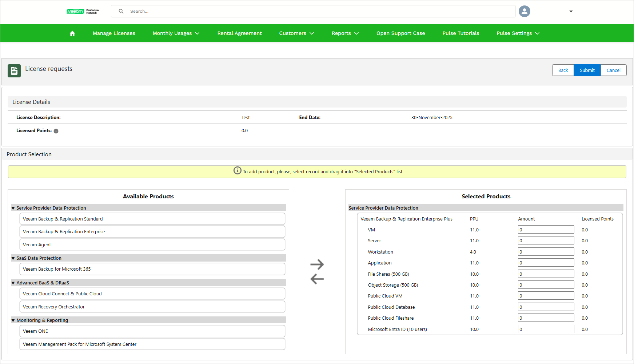Select Veeam Agent product

click(x=152, y=244)
